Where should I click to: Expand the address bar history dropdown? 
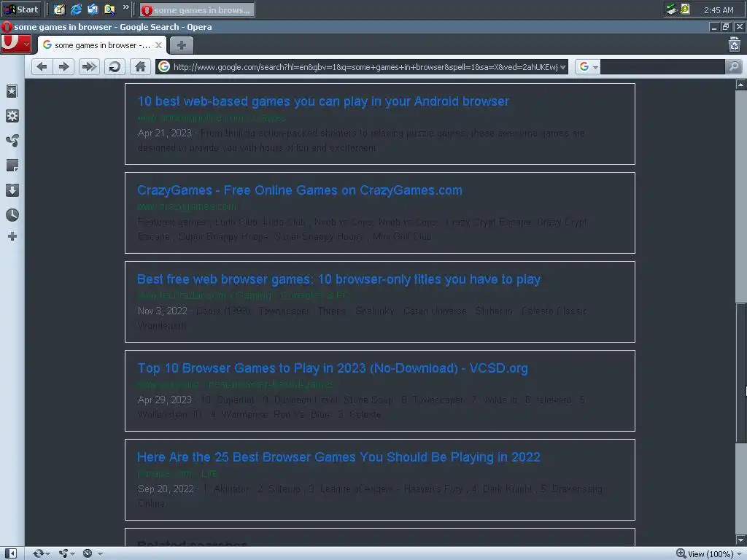click(x=563, y=67)
